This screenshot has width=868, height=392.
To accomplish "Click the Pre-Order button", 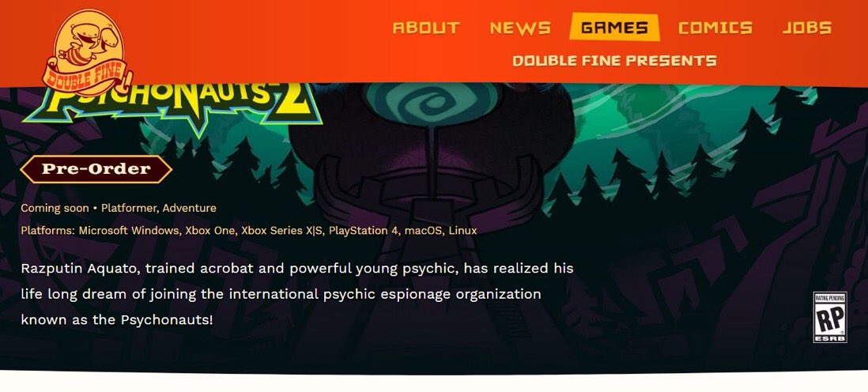I will coord(96,169).
